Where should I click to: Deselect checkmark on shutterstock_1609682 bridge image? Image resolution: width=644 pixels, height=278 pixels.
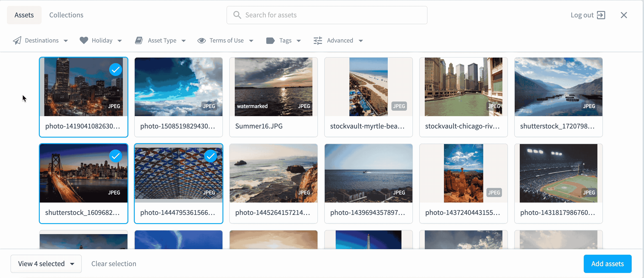(116, 156)
